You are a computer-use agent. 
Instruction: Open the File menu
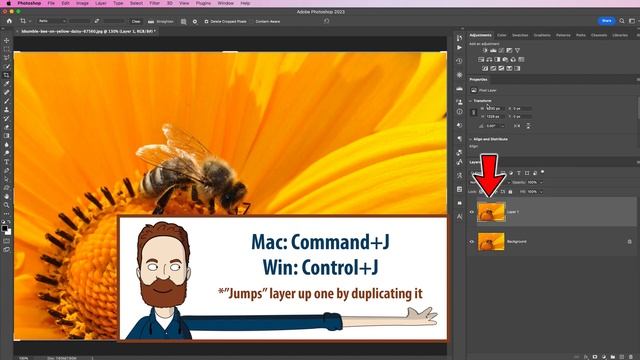tap(51, 3)
